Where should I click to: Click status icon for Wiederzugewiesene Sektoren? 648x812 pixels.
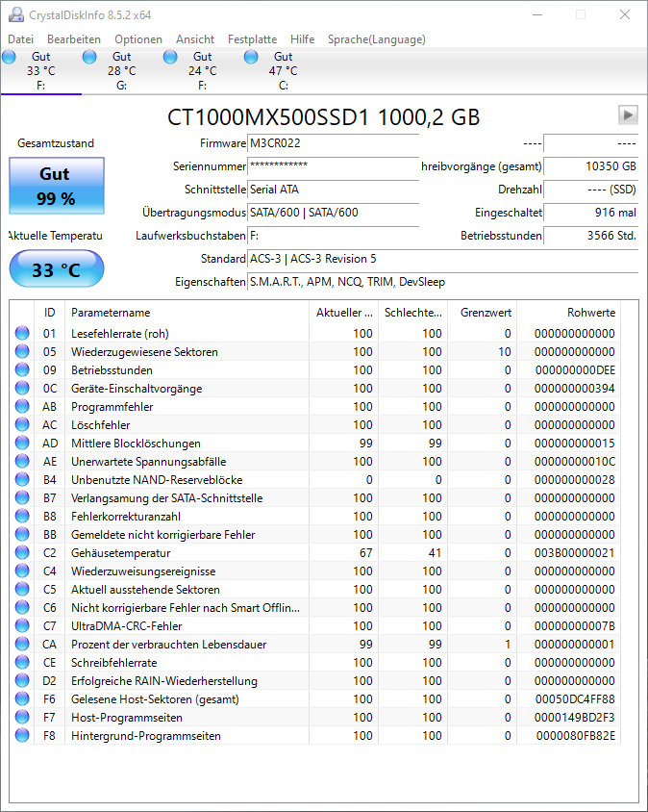(x=22, y=351)
